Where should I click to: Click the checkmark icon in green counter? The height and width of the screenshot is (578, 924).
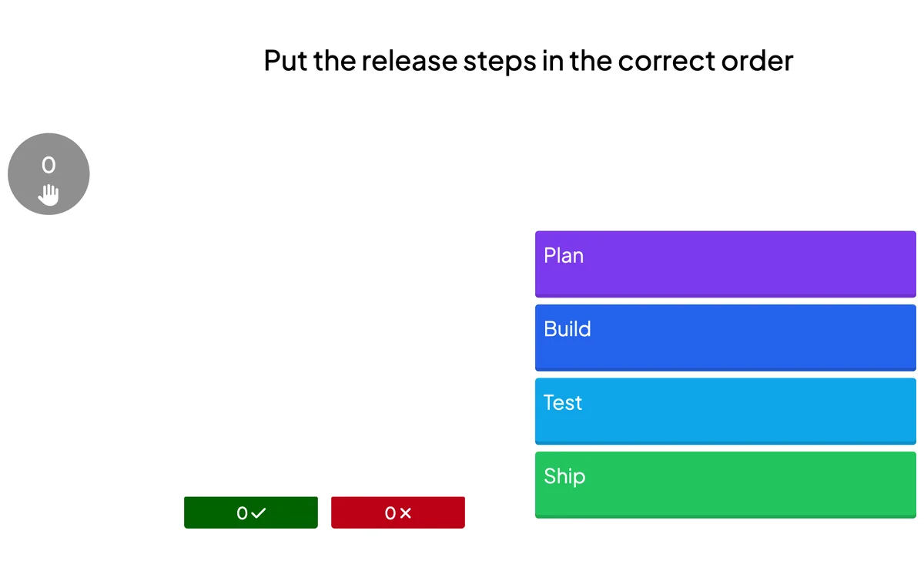[x=259, y=512]
